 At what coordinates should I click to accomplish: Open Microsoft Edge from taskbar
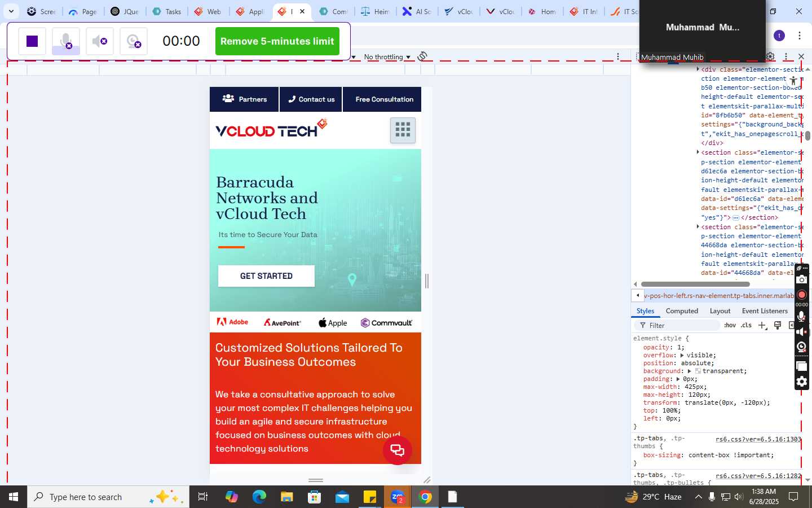pos(259,497)
